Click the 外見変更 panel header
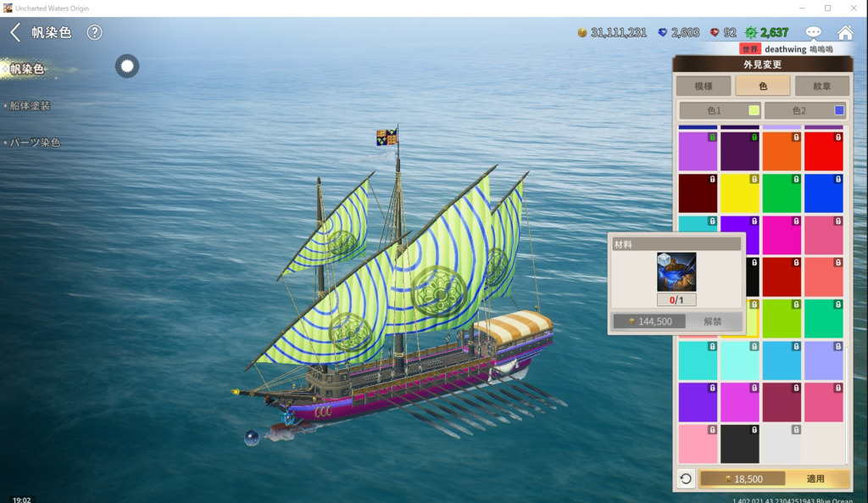 tap(763, 64)
